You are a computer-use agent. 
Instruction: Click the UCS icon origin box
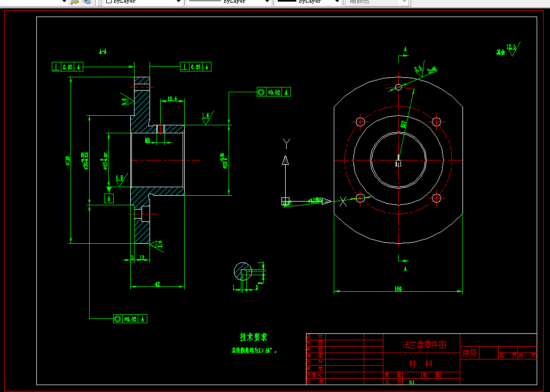pyautogui.click(x=286, y=202)
